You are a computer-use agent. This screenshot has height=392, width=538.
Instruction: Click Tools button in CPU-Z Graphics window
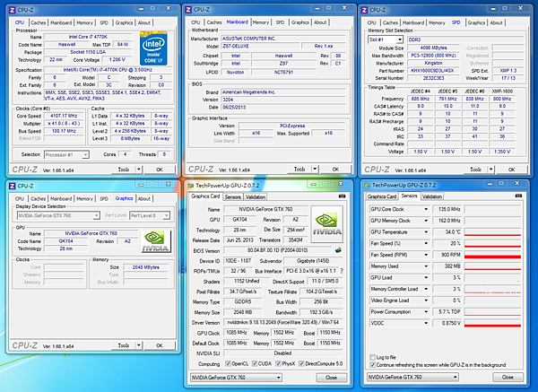point(124,345)
